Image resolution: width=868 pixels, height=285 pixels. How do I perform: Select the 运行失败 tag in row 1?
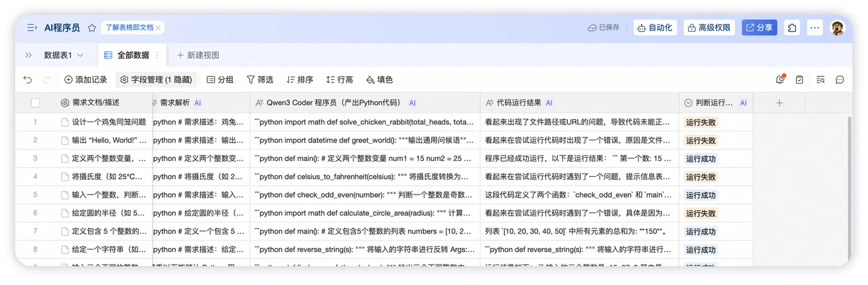[701, 122]
